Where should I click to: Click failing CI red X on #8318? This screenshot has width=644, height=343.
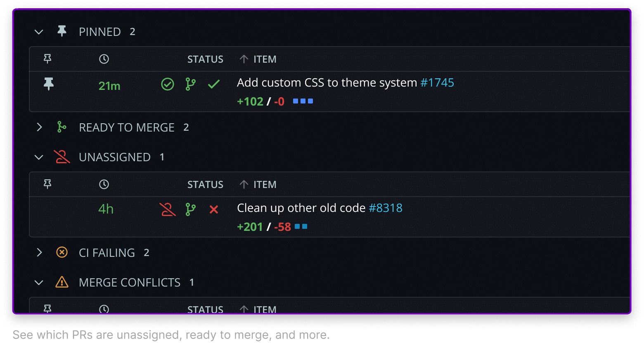[x=213, y=210]
